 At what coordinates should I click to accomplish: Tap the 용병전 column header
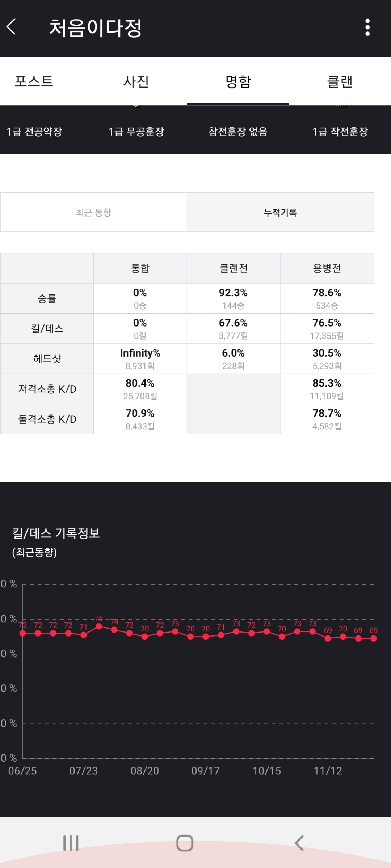click(327, 268)
